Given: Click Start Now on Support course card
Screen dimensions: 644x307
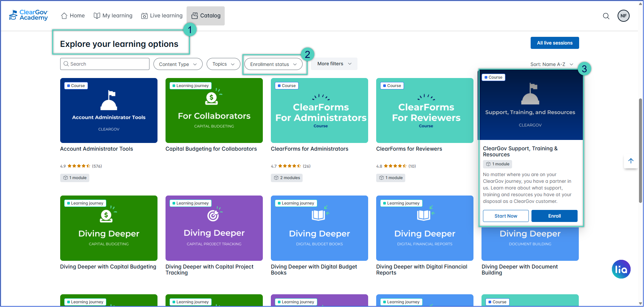Looking at the screenshot, I should pyautogui.click(x=506, y=216).
